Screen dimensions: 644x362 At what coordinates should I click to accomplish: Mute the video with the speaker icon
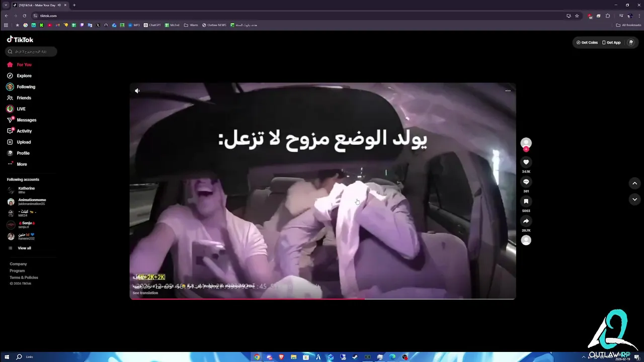point(137,90)
